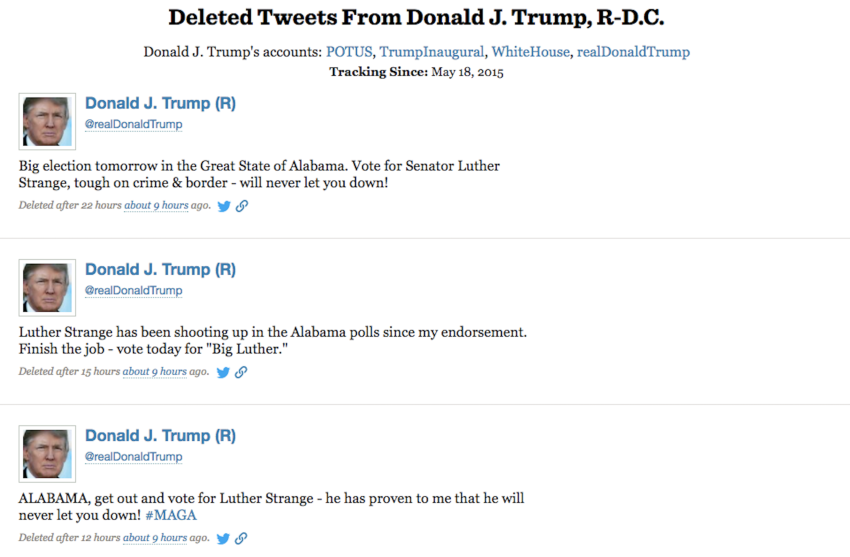Click "about 9 hours" timestamp on third tweet
This screenshot has width=850, height=557.
coord(155,538)
